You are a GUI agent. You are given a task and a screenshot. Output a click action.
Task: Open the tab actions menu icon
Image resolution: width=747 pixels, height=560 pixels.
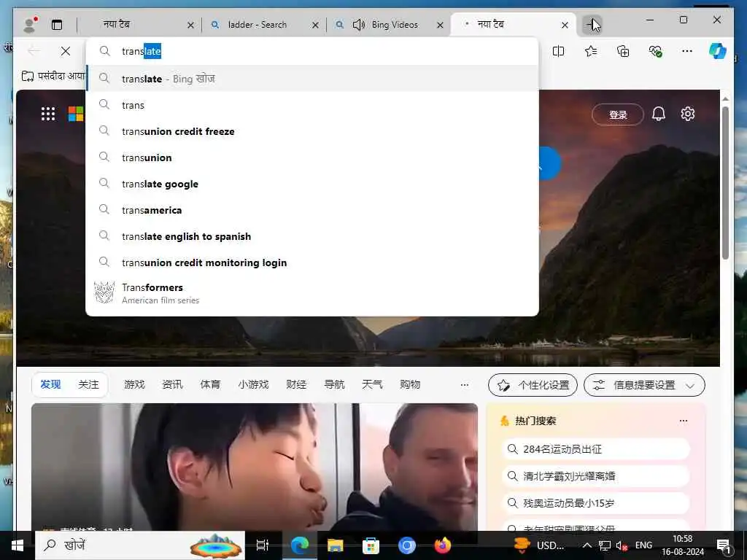click(x=57, y=25)
